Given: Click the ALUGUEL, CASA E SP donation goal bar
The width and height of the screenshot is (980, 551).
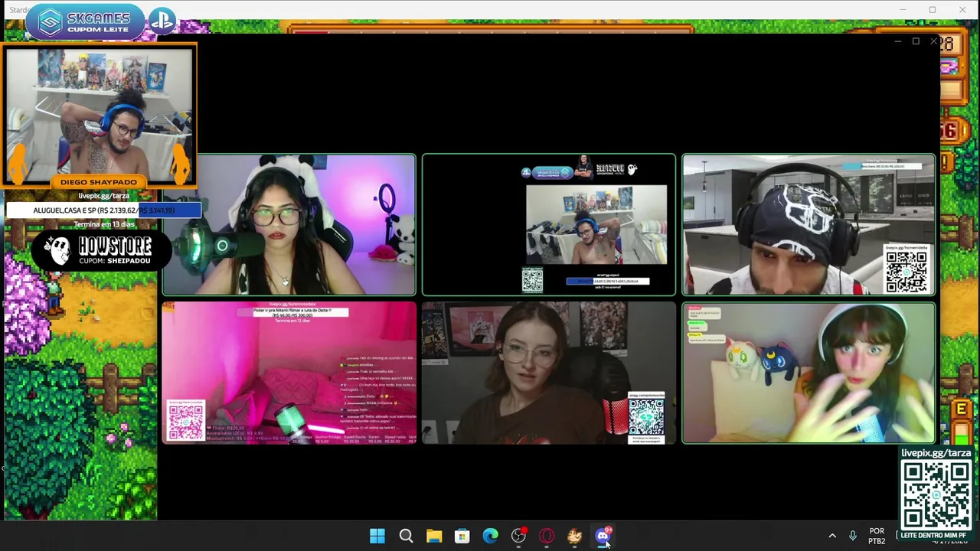Looking at the screenshot, I should [104, 210].
